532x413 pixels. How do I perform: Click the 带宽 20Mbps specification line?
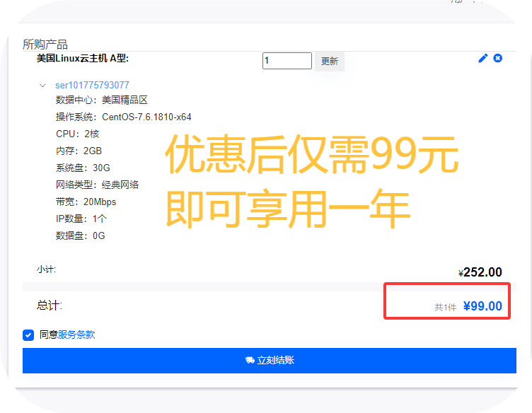pyautogui.click(x=86, y=202)
